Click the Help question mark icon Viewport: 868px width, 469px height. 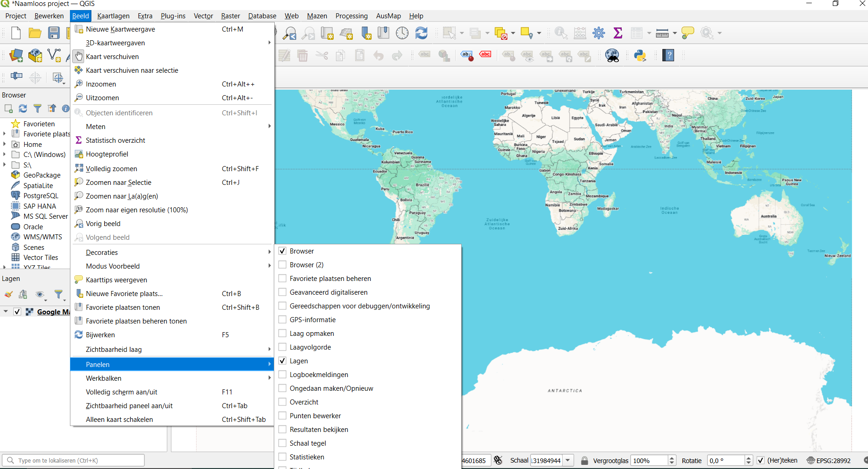click(x=668, y=56)
